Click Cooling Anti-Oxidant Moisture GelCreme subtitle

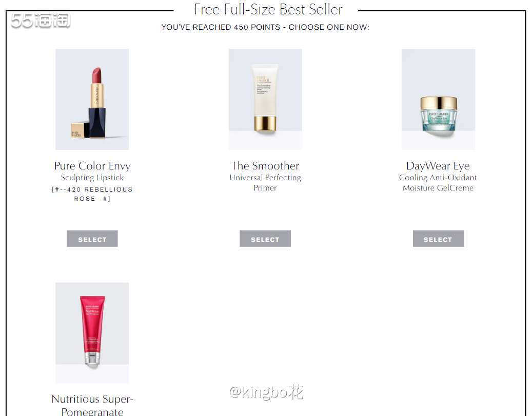[x=438, y=183]
